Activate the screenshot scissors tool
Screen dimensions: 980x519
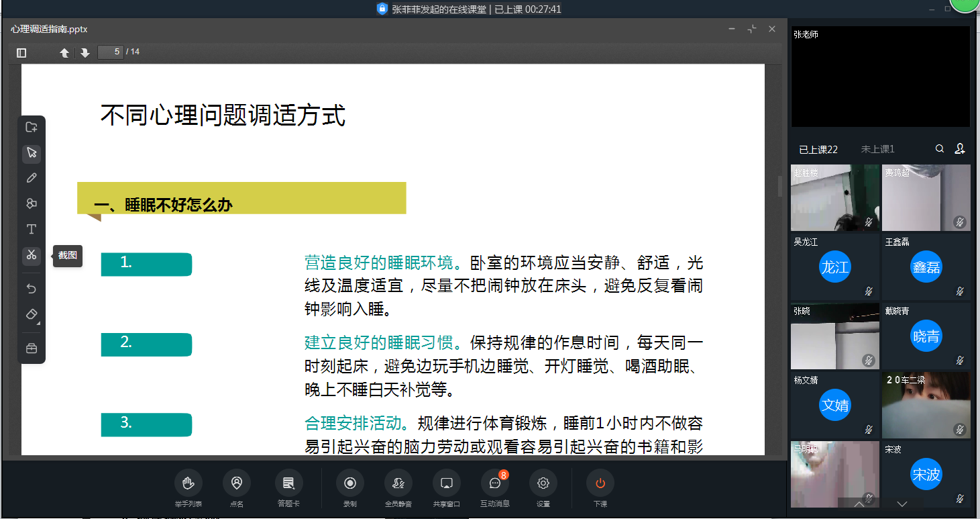tap(32, 255)
